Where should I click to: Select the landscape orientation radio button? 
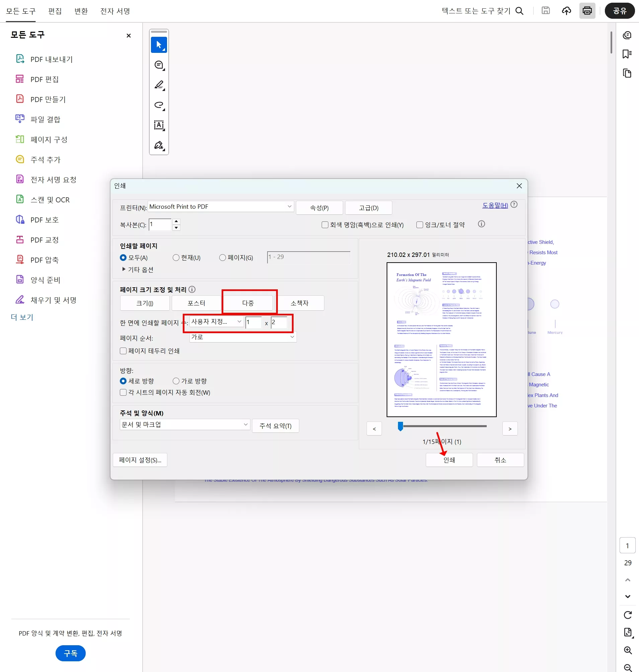pos(176,381)
